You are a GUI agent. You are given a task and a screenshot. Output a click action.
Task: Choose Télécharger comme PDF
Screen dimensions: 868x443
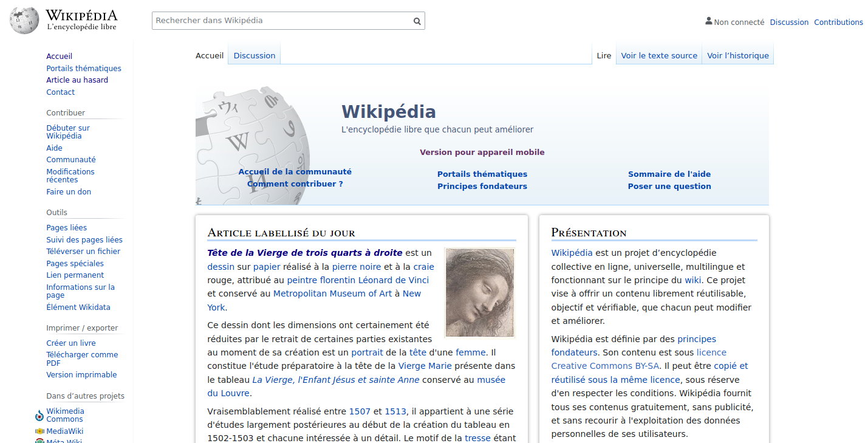pyautogui.click(x=82, y=359)
